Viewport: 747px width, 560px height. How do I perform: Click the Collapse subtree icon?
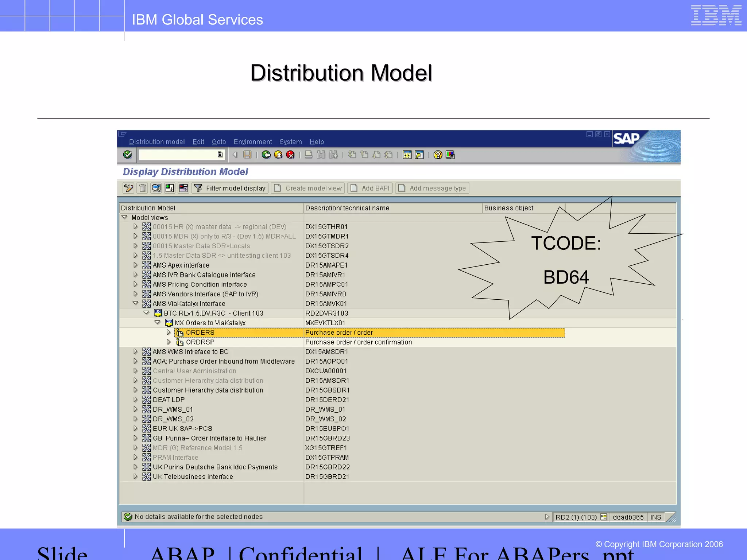click(x=183, y=188)
